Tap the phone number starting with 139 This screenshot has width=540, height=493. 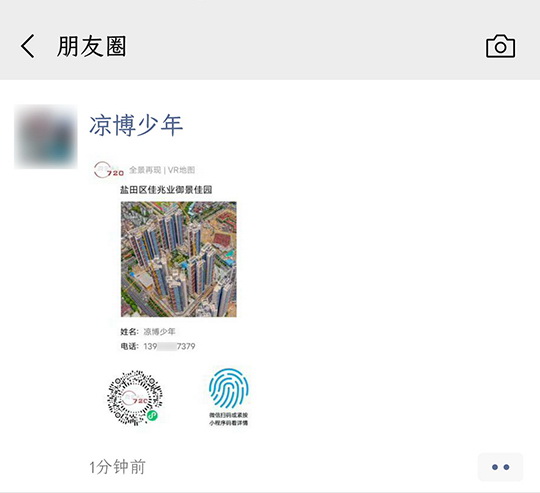(x=169, y=346)
